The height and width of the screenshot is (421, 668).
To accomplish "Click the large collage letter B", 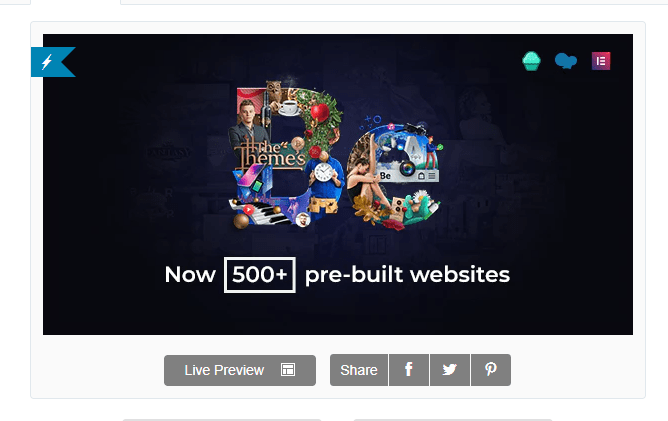I will (x=287, y=155).
